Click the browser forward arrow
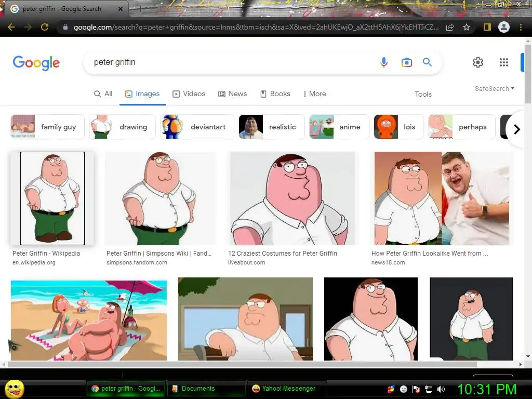The image size is (532, 399). tap(28, 27)
